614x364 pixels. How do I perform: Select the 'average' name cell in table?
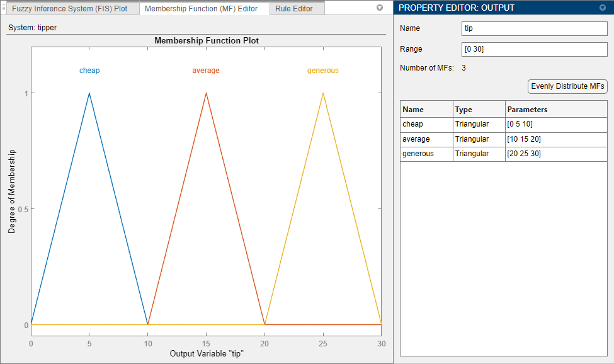[x=426, y=140]
